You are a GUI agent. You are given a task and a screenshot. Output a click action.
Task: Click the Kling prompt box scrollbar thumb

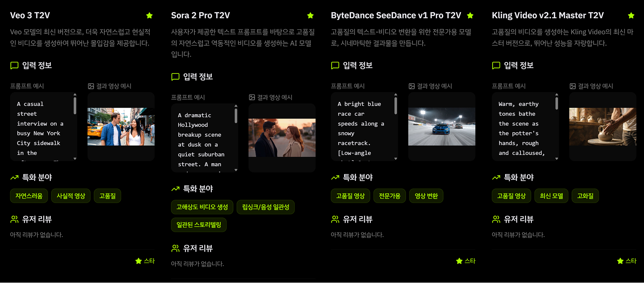pos(557,103)
